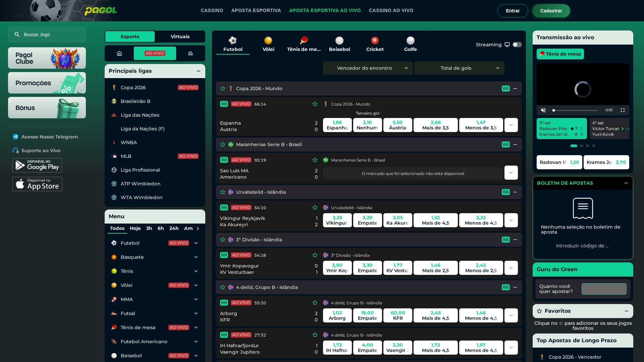Viewport: 644px width, 362px height.
Task: Favorite the Arborg vs KFR match
Action: coord(315,303)
